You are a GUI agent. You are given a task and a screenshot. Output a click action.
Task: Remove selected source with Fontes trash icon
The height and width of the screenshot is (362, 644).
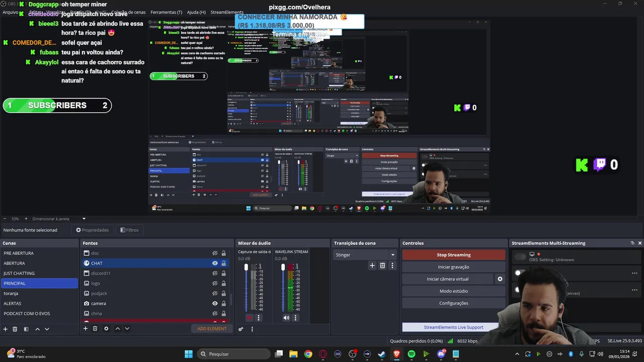click(95, 328)
